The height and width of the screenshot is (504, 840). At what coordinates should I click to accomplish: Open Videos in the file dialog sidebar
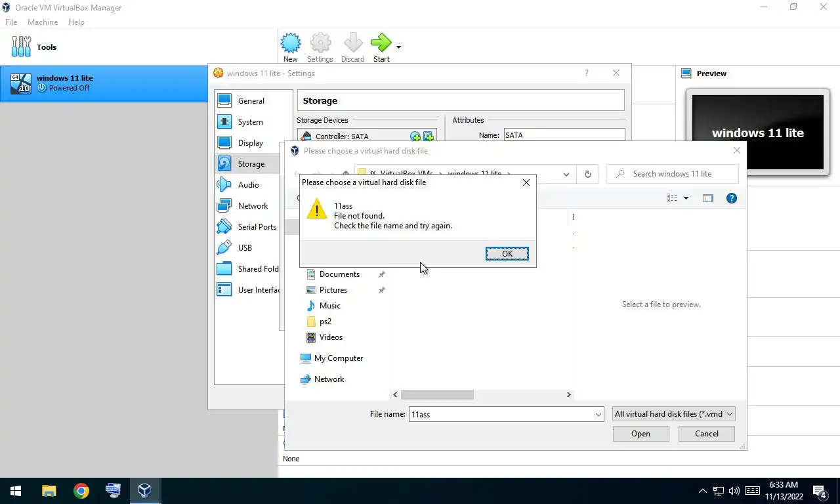pyautogui.click(x=331, y=337)
